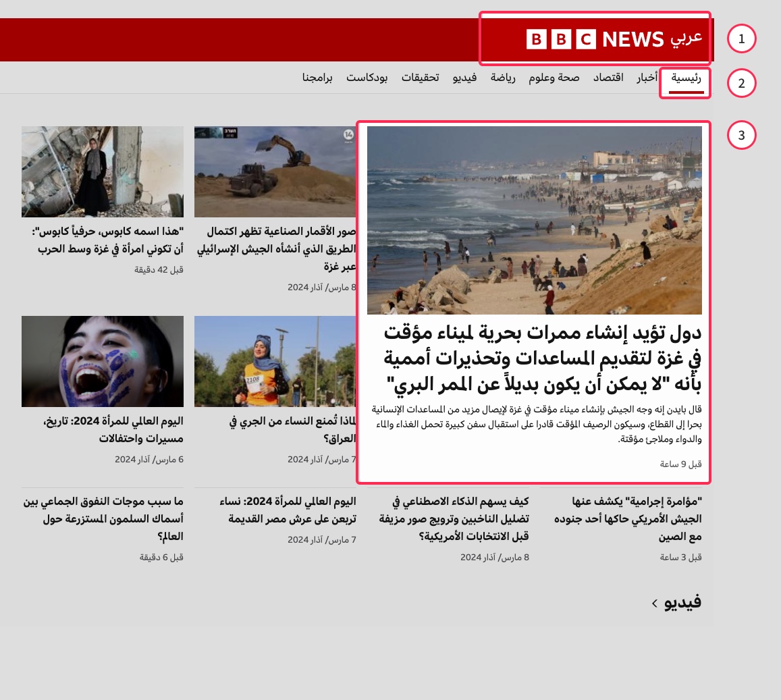Screen dimensions: 781x700
Task: Open the فيديو section chevron heading
Action: click(x=676, y=602)
